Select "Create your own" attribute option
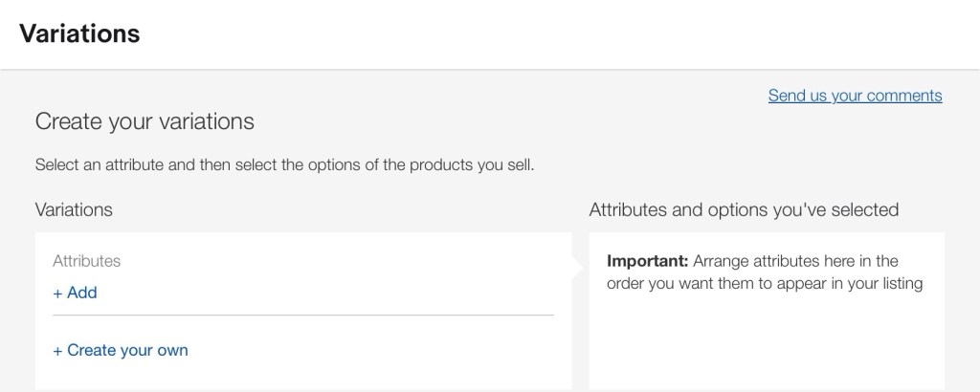The width and height of the screenshot is (980, 392). (x=121, y=350)
